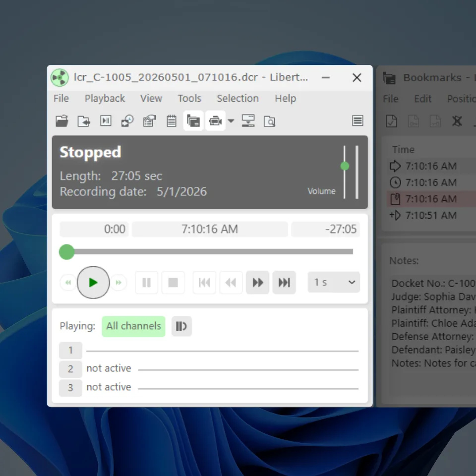Screen dimensions: 476x476
Task: Click the Length 27:05 sec text
Action: pos(111,176)
